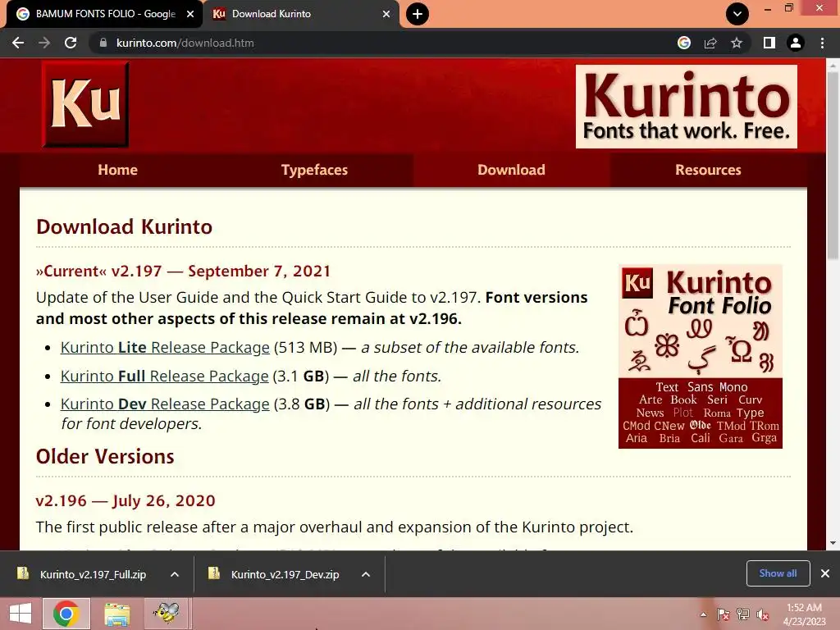Image resolution: width=840 pixels, height=630 pixels.
Task: Click the network tray icon
Action: pyautogui.click(x=743, y=614)
